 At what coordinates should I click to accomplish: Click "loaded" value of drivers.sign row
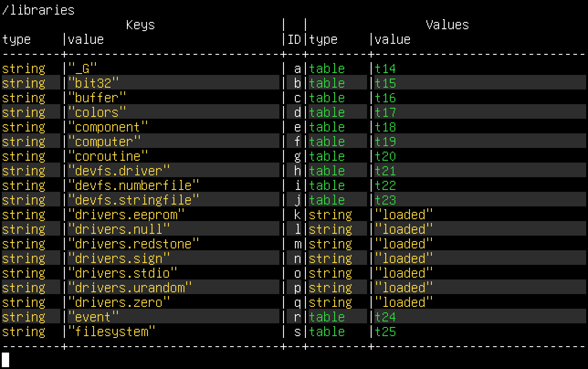(404, 258)
